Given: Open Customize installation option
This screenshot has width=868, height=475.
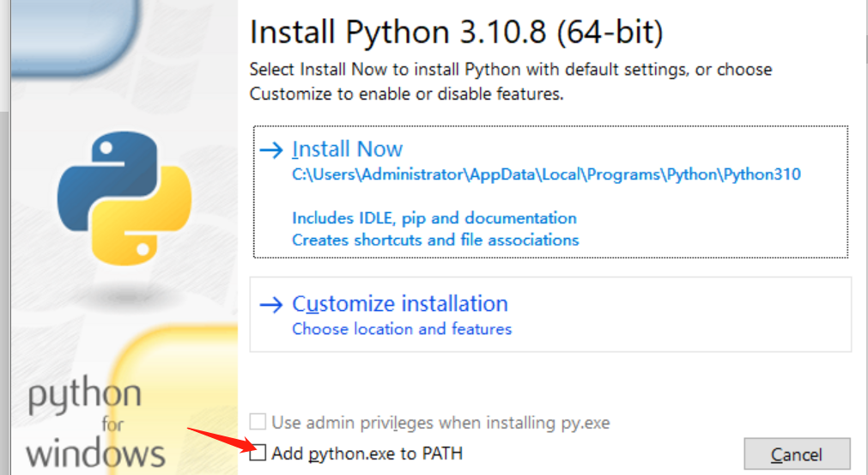Looking at the screenshot, I should pyautogui.click(x=400, y=304).
